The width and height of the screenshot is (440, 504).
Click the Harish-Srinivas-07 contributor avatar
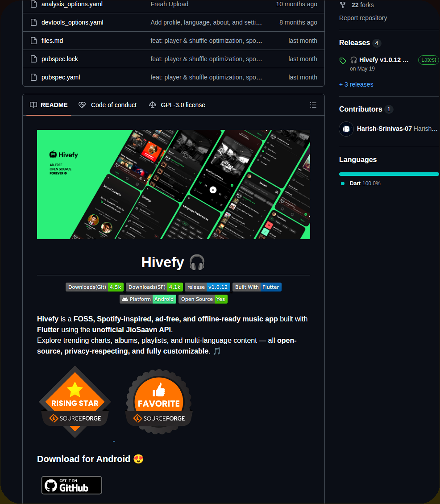coord(346,129)
